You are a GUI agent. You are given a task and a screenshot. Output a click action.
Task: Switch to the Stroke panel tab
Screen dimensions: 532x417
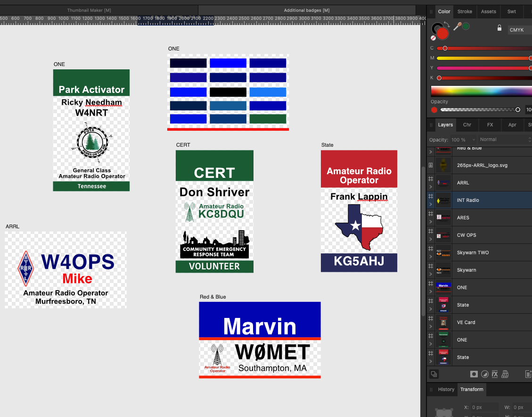coord(465,12)
